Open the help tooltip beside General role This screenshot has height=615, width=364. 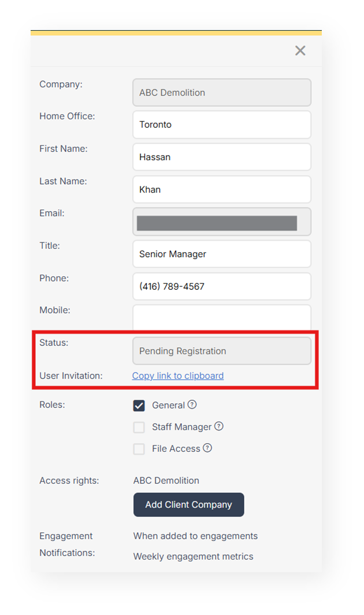pos(191,405)
